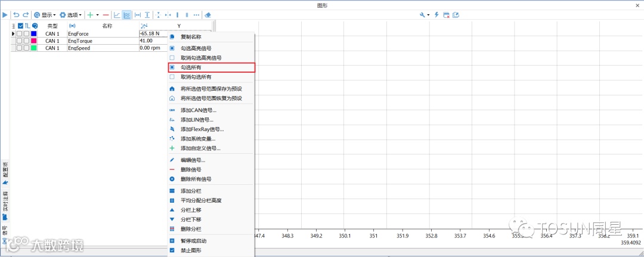
Task: Click the color palette column header icon
Action: [35, 26]
